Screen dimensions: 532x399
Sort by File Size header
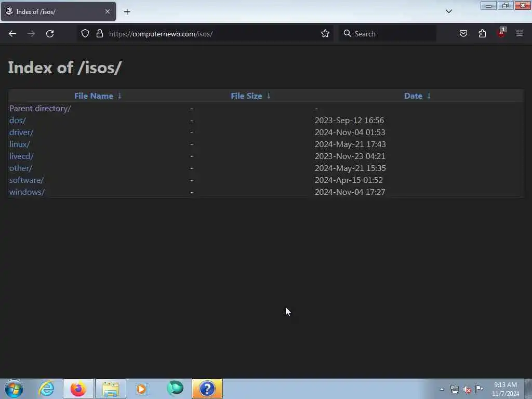click(x=246, y=96)
